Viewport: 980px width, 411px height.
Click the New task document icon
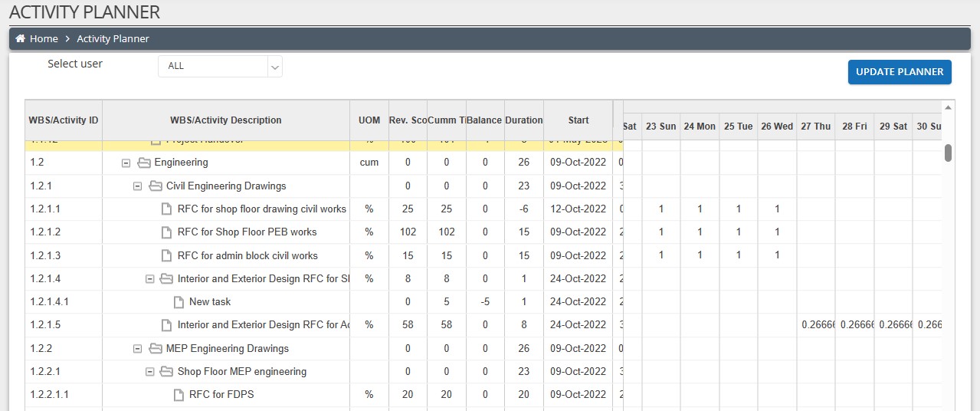point(179,302)
